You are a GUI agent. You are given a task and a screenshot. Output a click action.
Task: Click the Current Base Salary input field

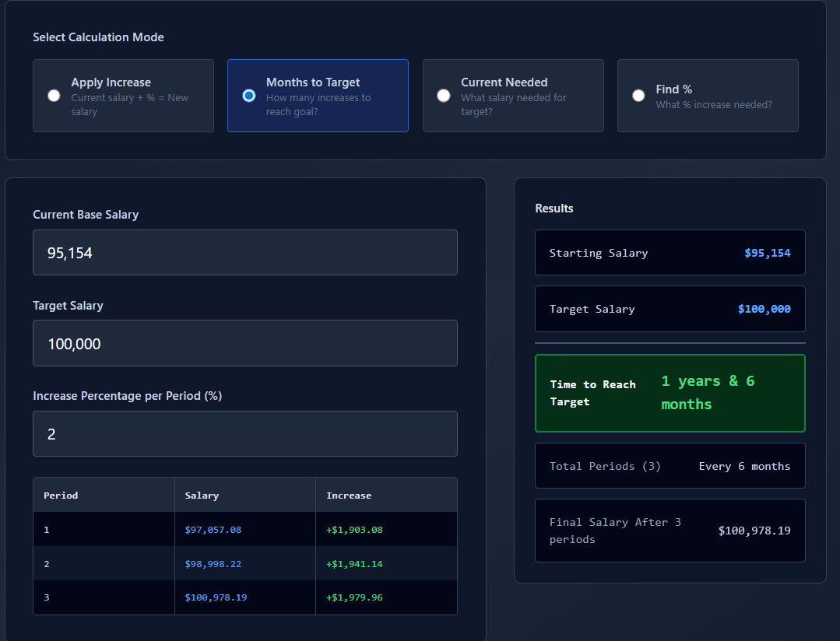click(x=244, y=252)
